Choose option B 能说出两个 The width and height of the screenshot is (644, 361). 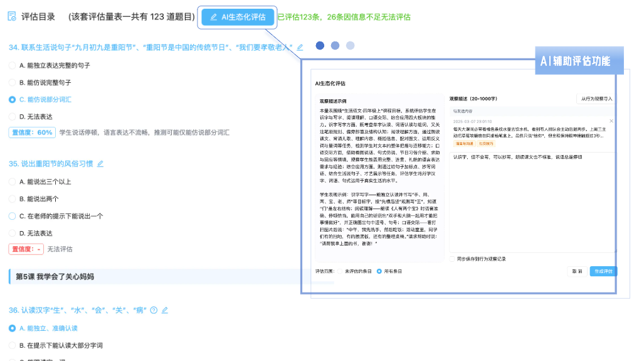pos(13,199)
